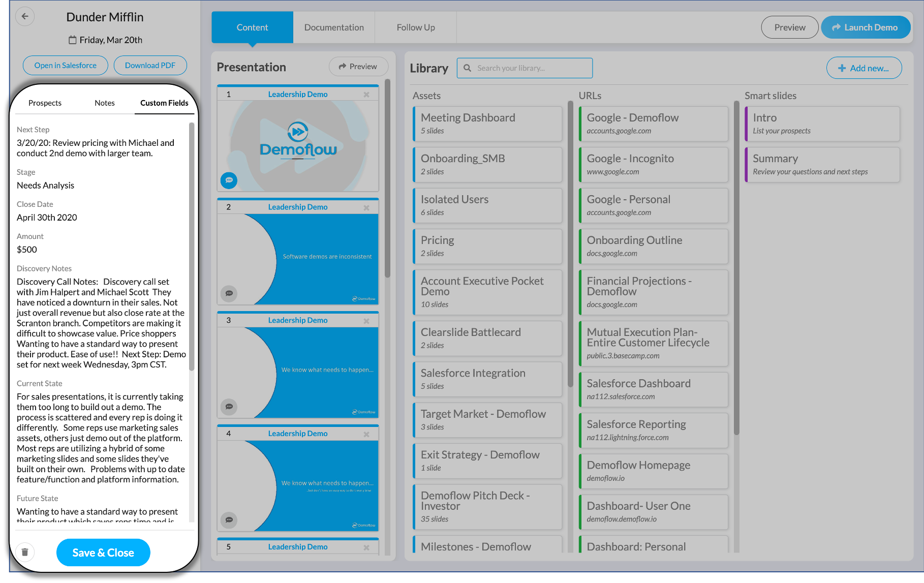Click the calendar icon beside Friday, Mar 20th
This screenshot has width=924, height=583.
click(73, 40)
